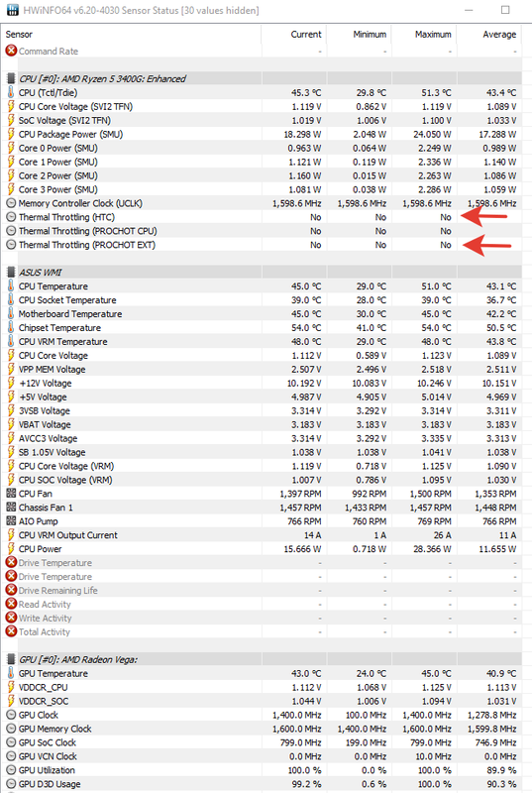Select the +5V Voltage row label

[43, 397]
